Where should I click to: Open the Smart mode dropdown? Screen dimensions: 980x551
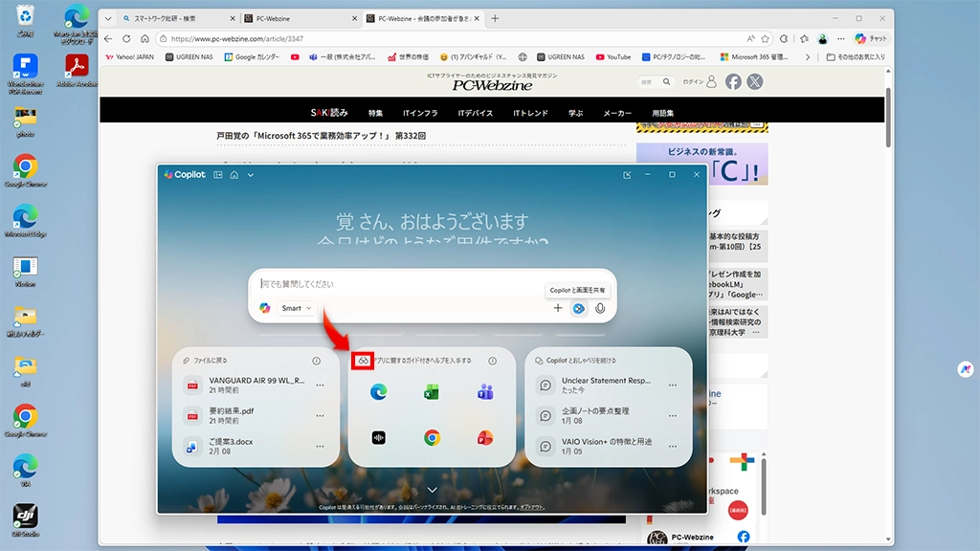(297, 308)
